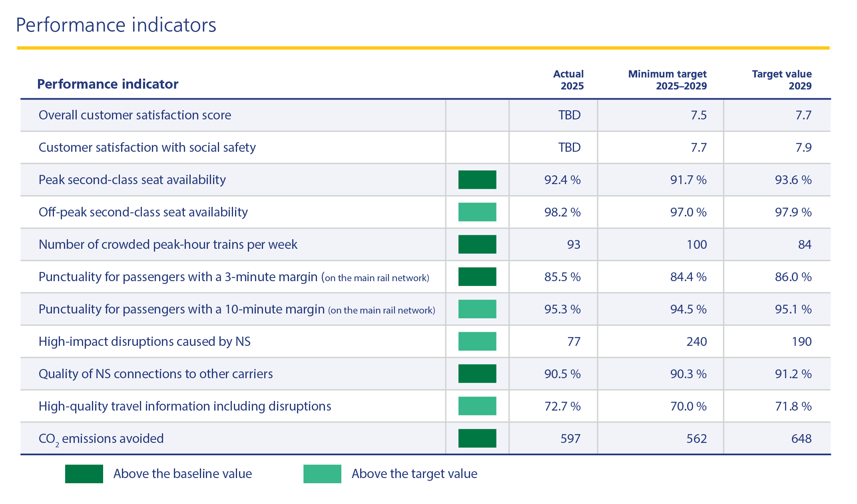The image size is (857, 504).
Task: Click the Target value 2029 column header
Action: (781, 80)
